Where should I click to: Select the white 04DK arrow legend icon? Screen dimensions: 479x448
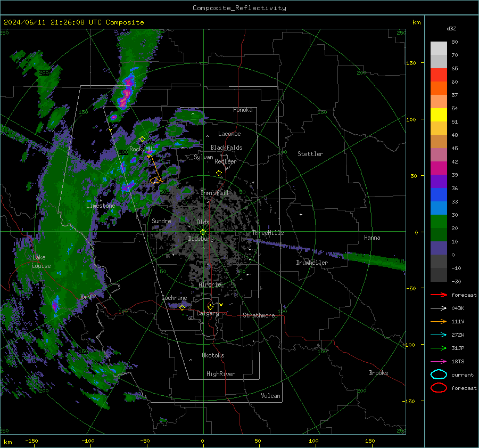[x=439, y=308]
